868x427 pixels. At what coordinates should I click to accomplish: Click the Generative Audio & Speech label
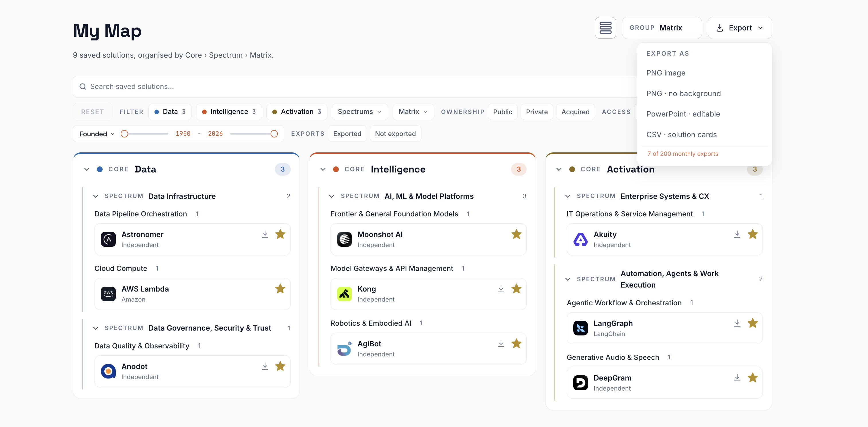coord(613,357)
